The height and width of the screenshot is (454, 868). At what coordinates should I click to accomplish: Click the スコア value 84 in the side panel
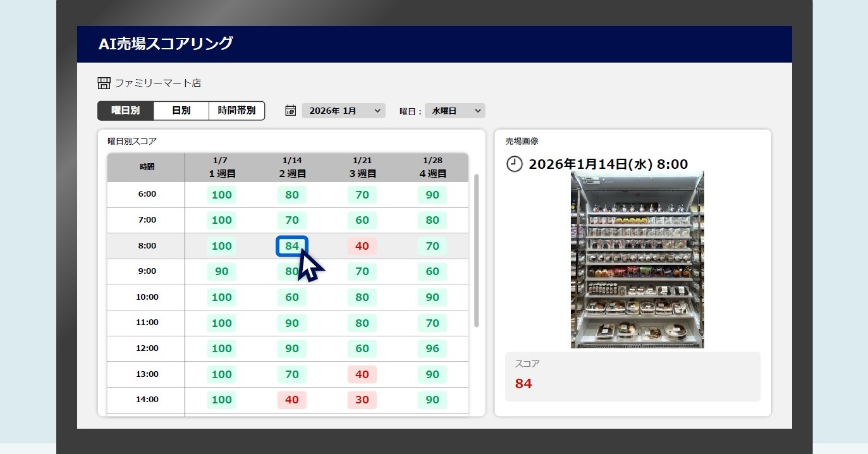(522, 383)
